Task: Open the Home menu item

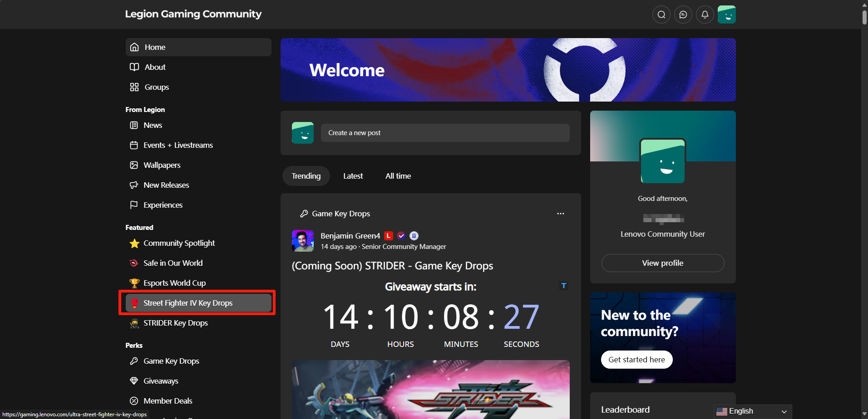Action: [x=198, y=47]
